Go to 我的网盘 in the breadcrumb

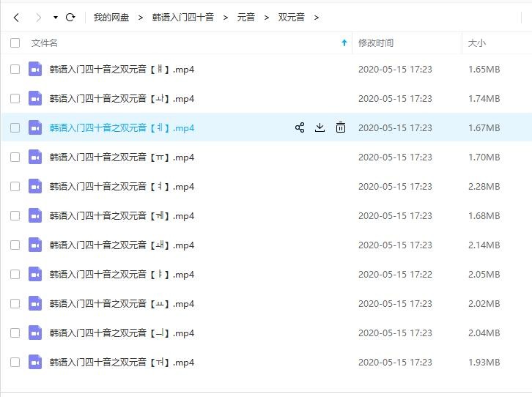pyautogui.click(x=112, y=17)
